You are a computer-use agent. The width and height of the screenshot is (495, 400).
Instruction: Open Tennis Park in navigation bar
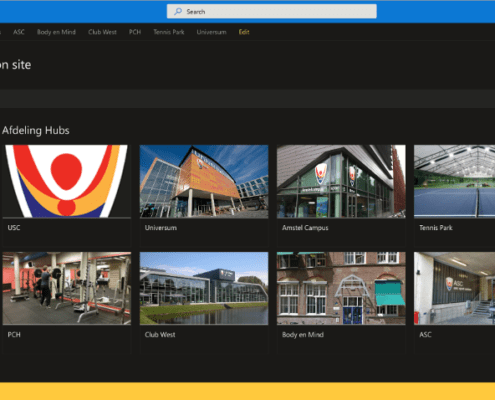169,32
